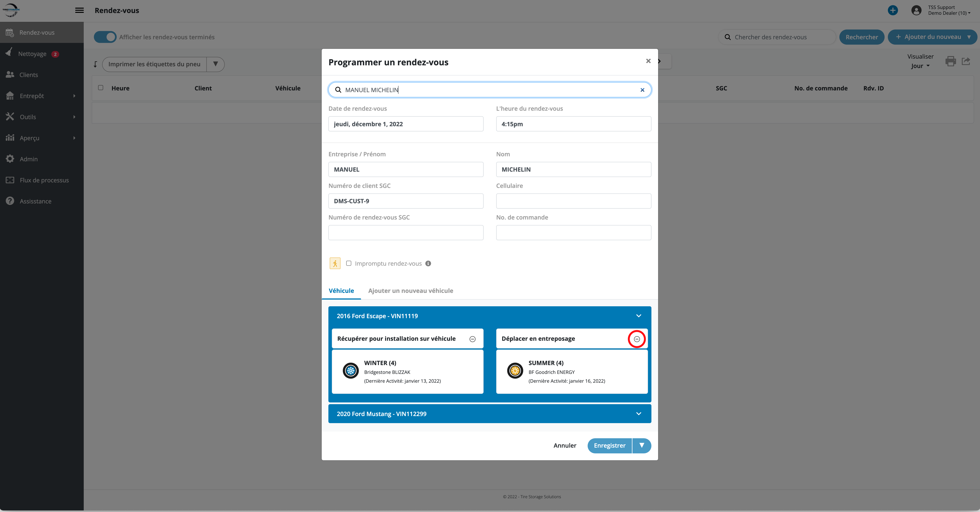Viewport: 980px width, 512px height.
Task: Check the Impromptu rendez-vous checkbox
Action: point(349,263)
